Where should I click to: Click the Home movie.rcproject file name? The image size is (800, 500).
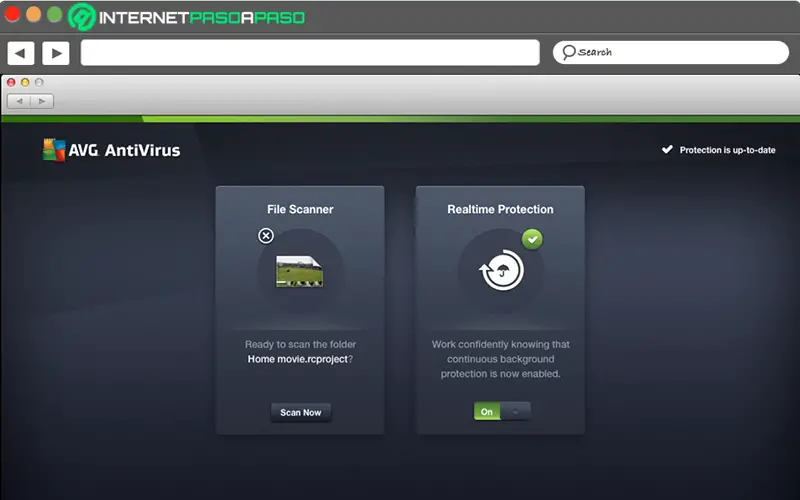click(297, 359)
